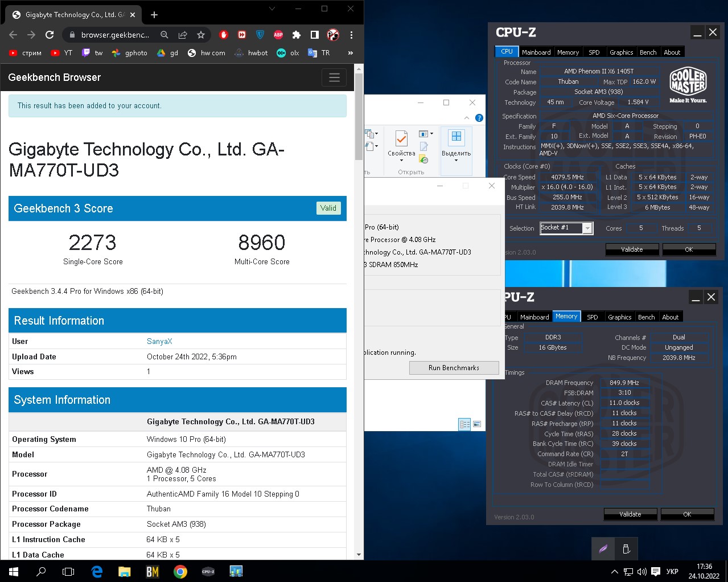The height and width of the screenshot is (582, 728).
Task: Switch to Mainboard tab in upper CPU-Z
Action: pyautogui.click(x=536, y=52)
